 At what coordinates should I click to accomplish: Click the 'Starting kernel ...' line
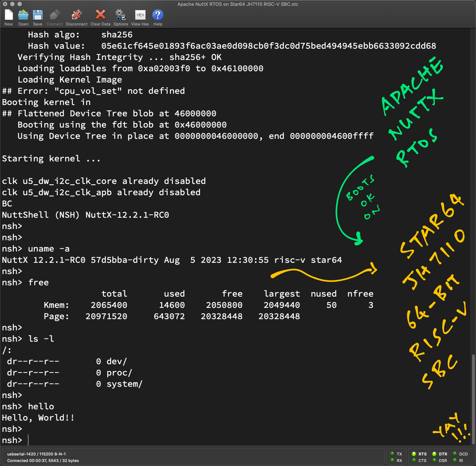(x=51, y=158)
